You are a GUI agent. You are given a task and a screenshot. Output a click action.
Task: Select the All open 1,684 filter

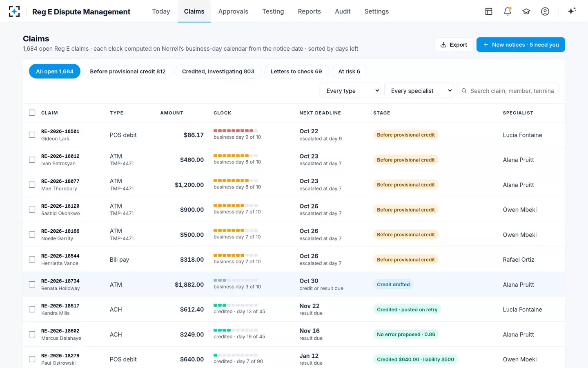[x=55, y=72]
